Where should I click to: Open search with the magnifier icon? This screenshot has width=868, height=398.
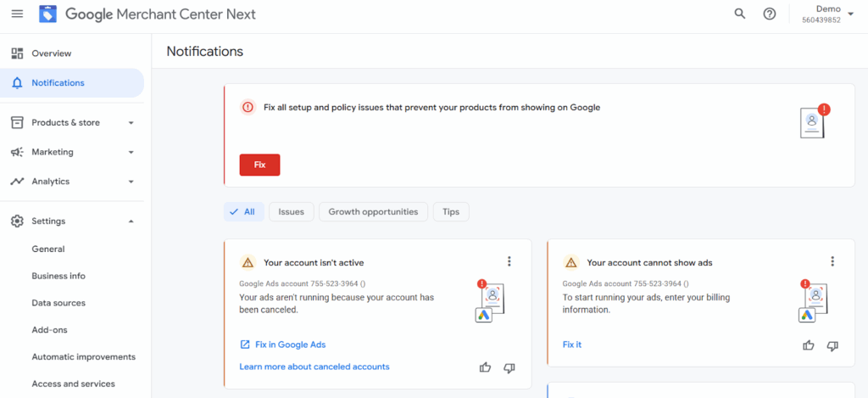coord(739,14)
